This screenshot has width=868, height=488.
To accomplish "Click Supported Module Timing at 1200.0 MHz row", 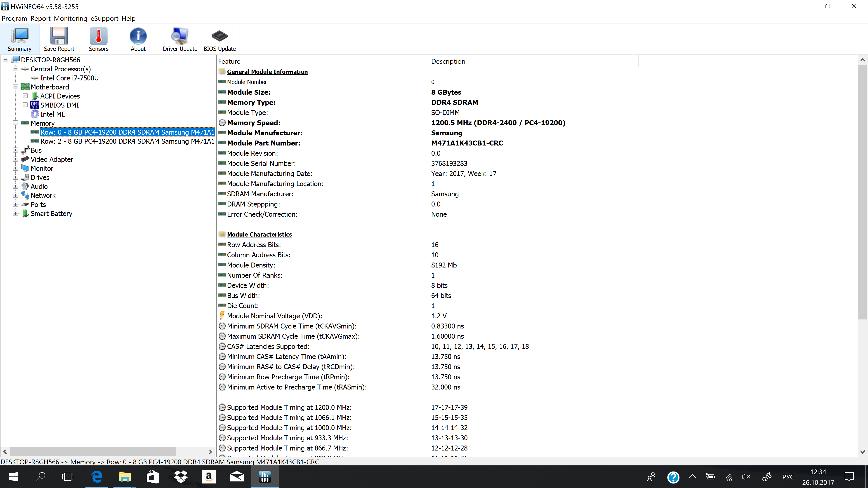I will 537,407.
